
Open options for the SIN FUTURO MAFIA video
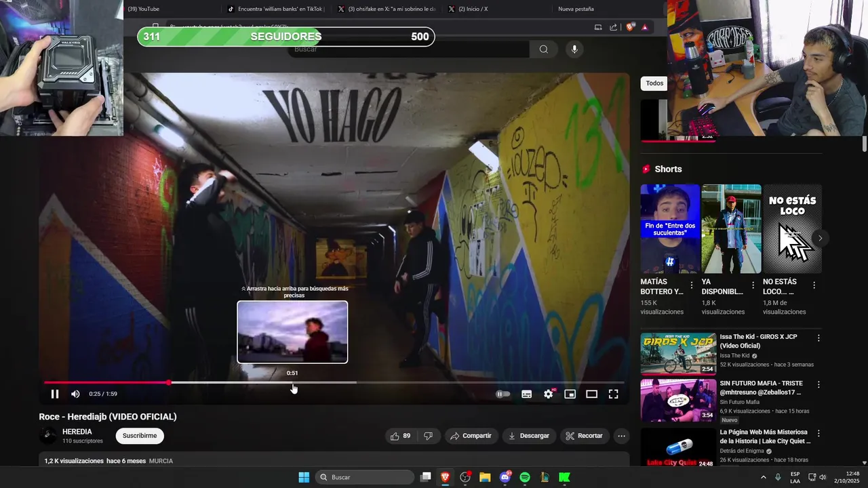[x=818, y=384]
